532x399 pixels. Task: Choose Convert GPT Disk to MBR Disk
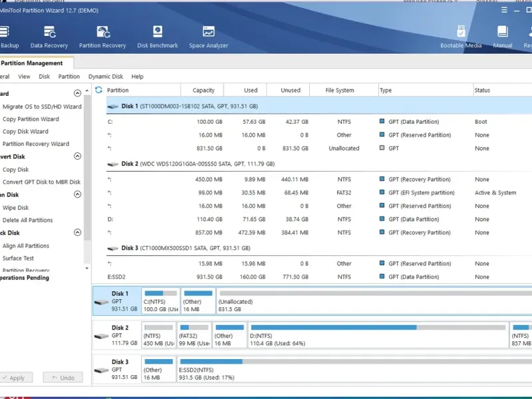point(41,182)
